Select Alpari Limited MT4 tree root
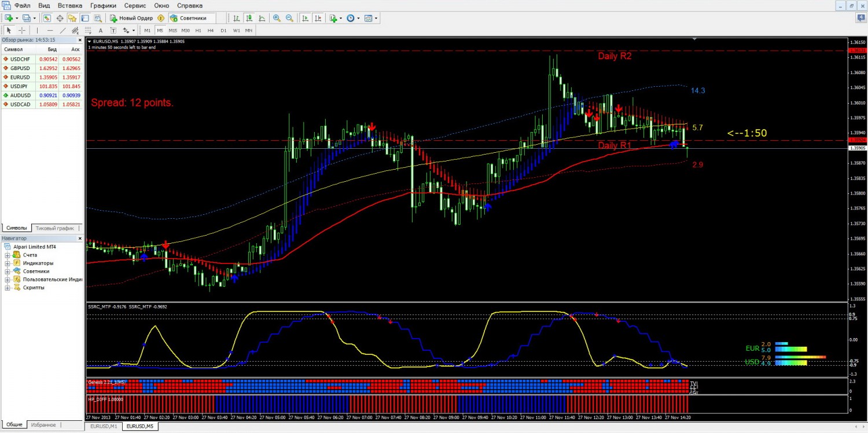Image resolution: width=868 pixels, height=433 pixels. 34,247
